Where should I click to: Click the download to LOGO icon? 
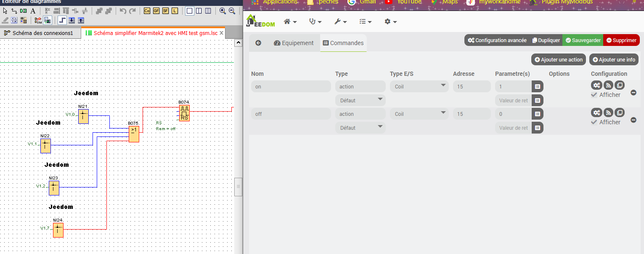[x=72, y=20]
